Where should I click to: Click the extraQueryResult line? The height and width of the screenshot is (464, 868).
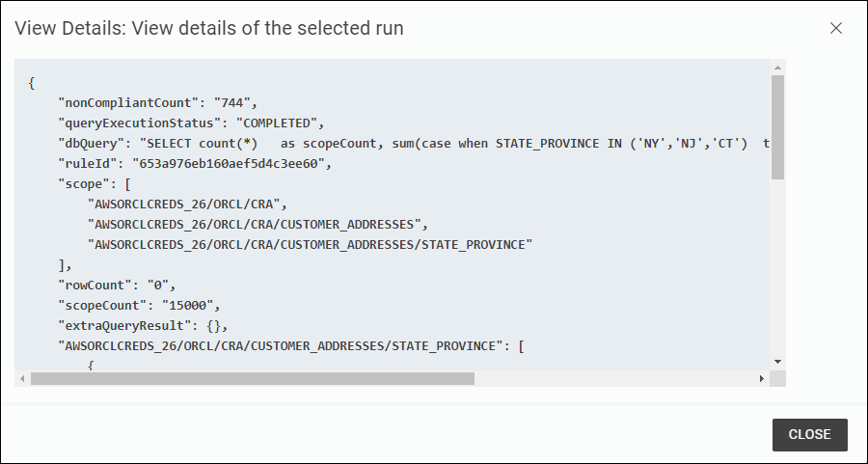143,326
